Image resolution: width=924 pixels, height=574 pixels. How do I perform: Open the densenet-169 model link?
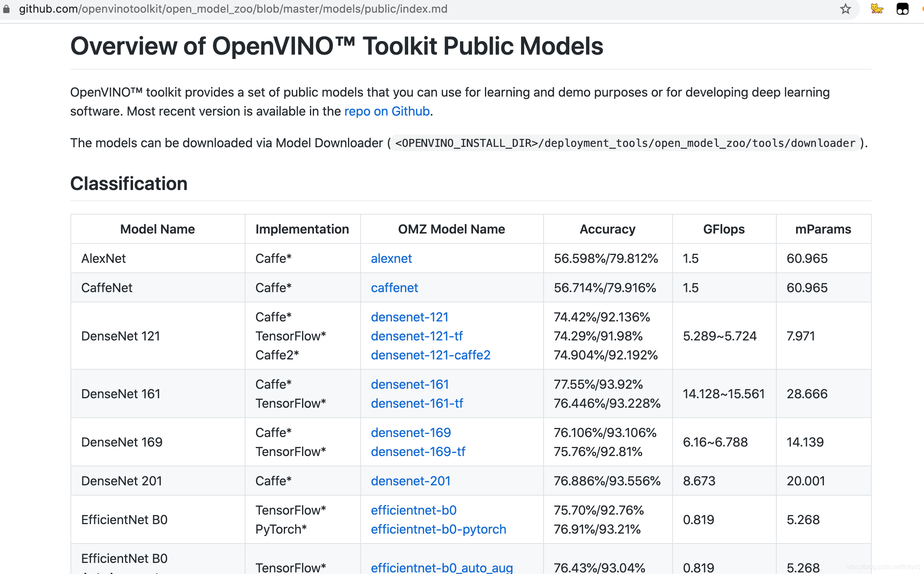[411, 433]
